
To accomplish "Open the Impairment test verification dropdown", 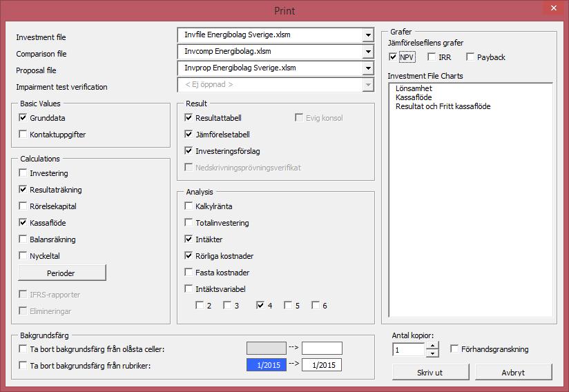I will (368, 85).
